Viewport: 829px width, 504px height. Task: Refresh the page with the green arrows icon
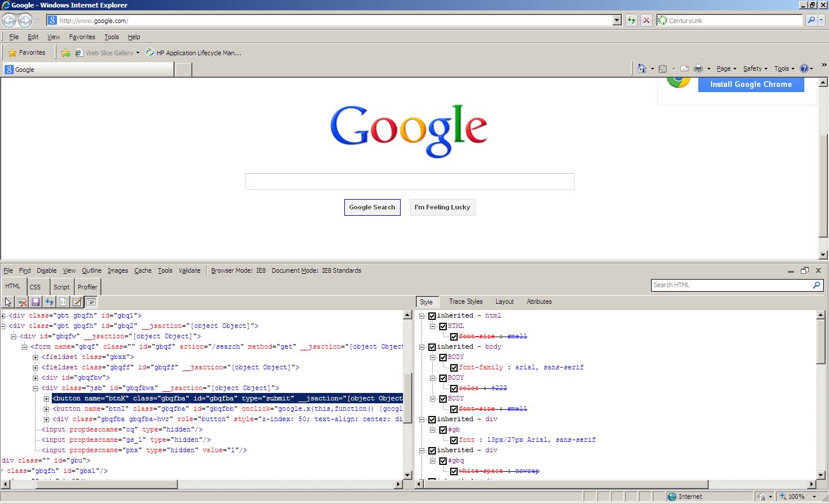632,20
